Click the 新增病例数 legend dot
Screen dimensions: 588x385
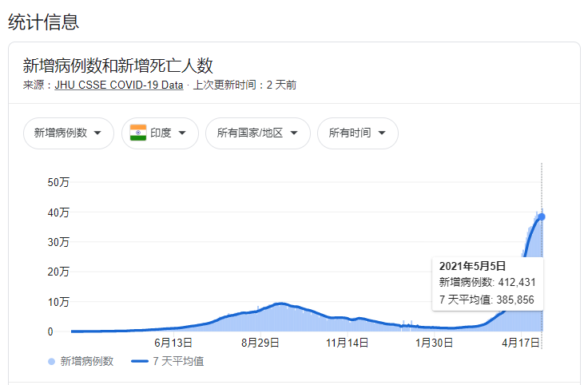tap(51, 361)
